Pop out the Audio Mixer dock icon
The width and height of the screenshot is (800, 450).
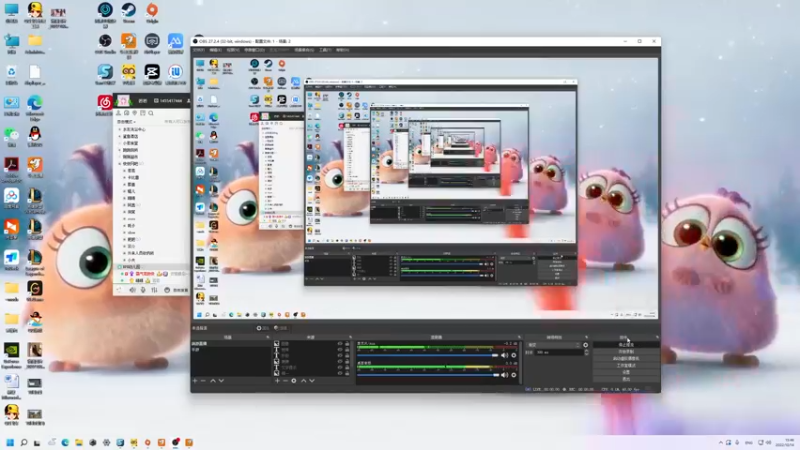(519, 337)
